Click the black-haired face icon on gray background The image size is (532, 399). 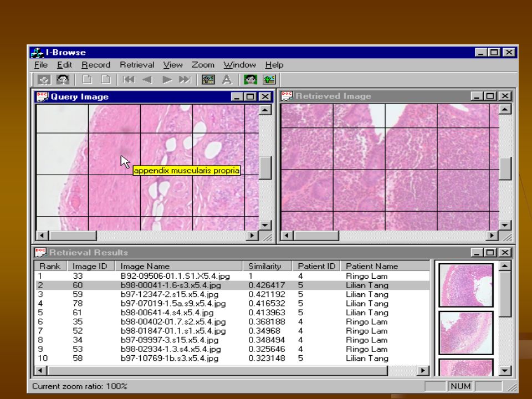tap(63, 80)
